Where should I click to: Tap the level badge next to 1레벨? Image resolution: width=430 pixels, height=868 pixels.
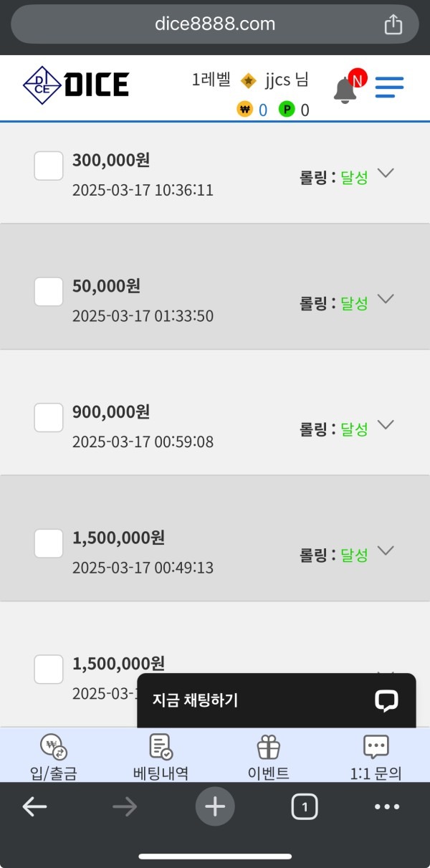click(x=249, y=80)
